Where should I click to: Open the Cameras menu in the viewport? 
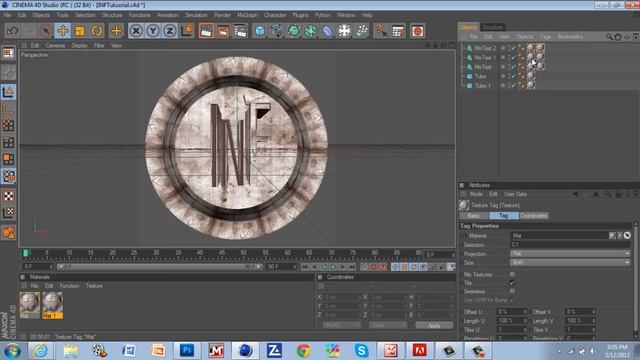[x=55, y=46]
